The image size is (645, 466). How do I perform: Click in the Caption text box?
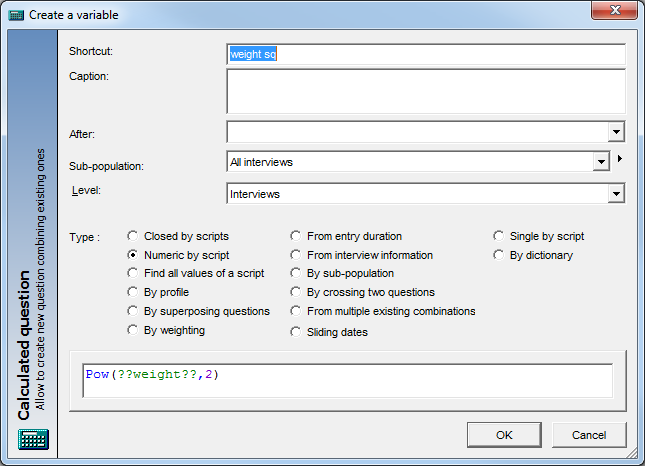point(426,91)
